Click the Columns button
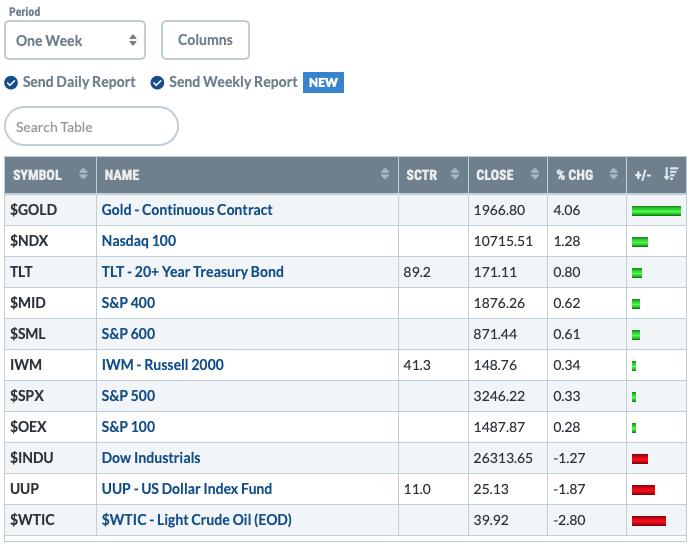The height and width of the screenshot is (547, 692). [x=205, y=40]
